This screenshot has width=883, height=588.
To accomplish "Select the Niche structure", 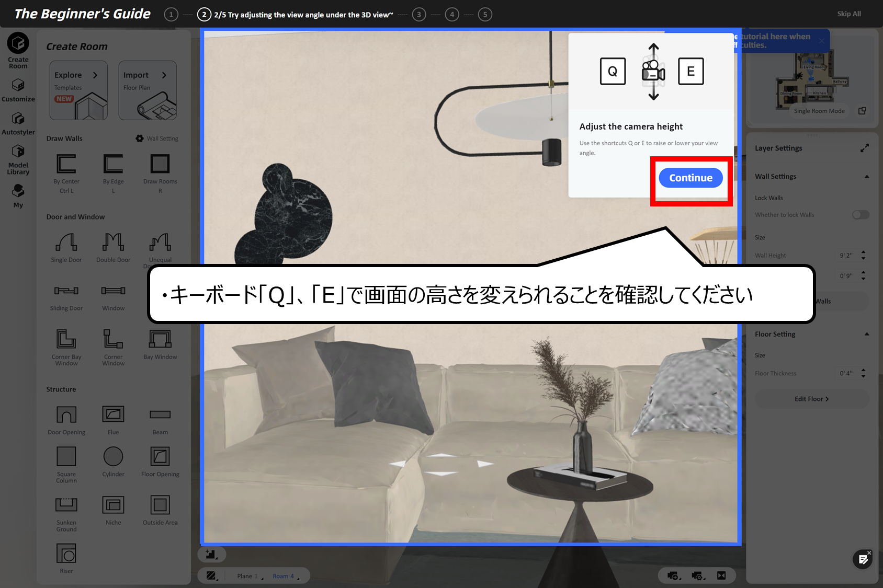I will pos(113,511).
